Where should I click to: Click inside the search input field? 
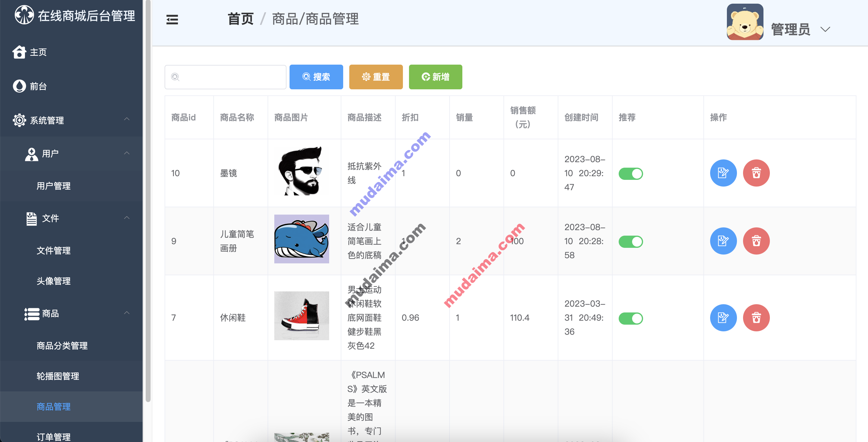(x=226, y=77)
